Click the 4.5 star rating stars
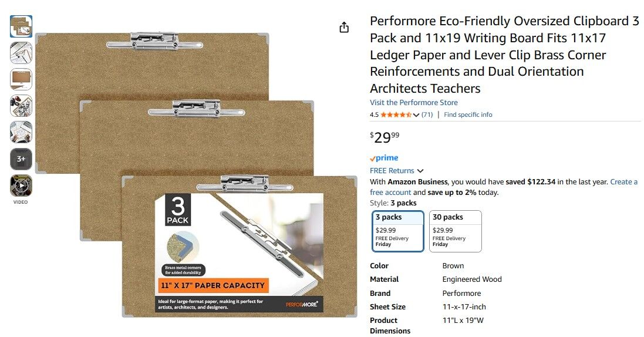Image resolution: width=644 pixels, height=337 pixels. [396, 114]
